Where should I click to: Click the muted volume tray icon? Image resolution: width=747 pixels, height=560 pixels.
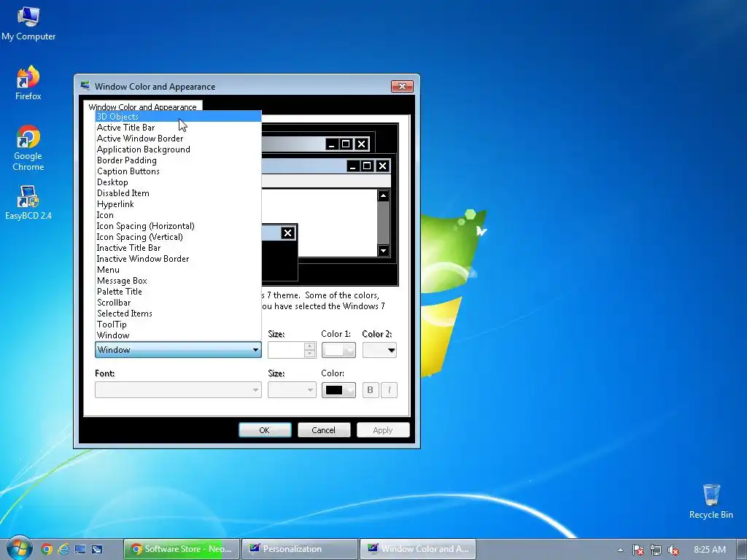pyautogui.click(x=673, y=550)
